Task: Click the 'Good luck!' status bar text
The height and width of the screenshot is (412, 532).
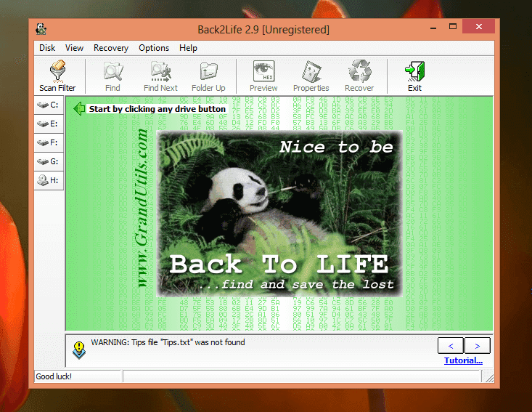Action: [x=54, y=376]
